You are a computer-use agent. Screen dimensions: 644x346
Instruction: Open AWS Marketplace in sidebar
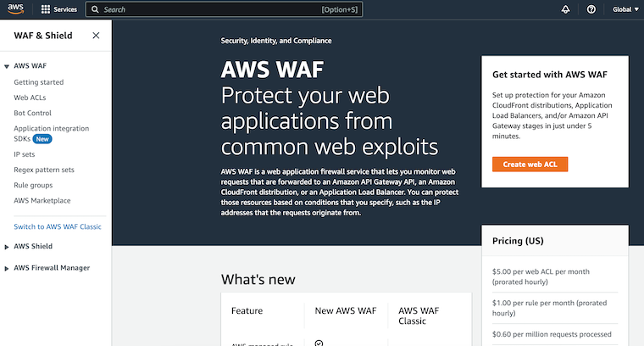[x=42, y=200]
